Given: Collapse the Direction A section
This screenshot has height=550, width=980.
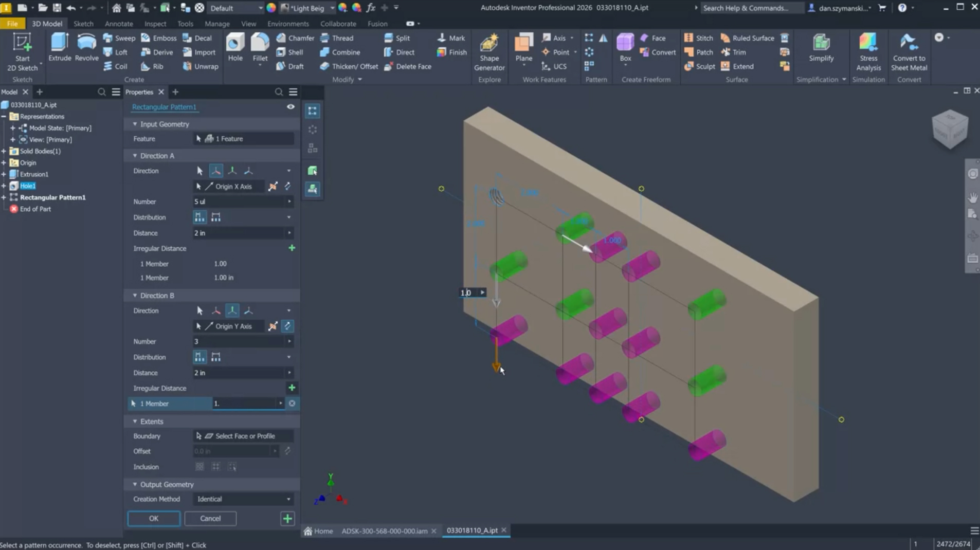Looking at the screenshot, I should pyautogui.click(x=135, y=155).
